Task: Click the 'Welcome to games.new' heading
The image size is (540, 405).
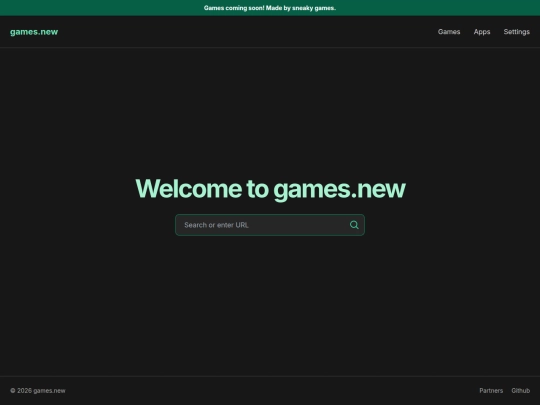Action: (x=270, y=189)
